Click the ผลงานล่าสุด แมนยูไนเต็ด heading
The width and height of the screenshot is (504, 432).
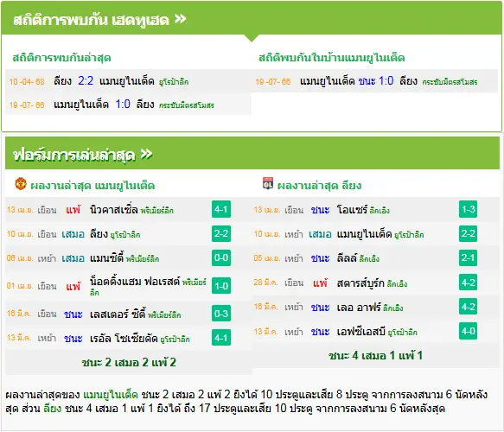click(x=93, y=185)
